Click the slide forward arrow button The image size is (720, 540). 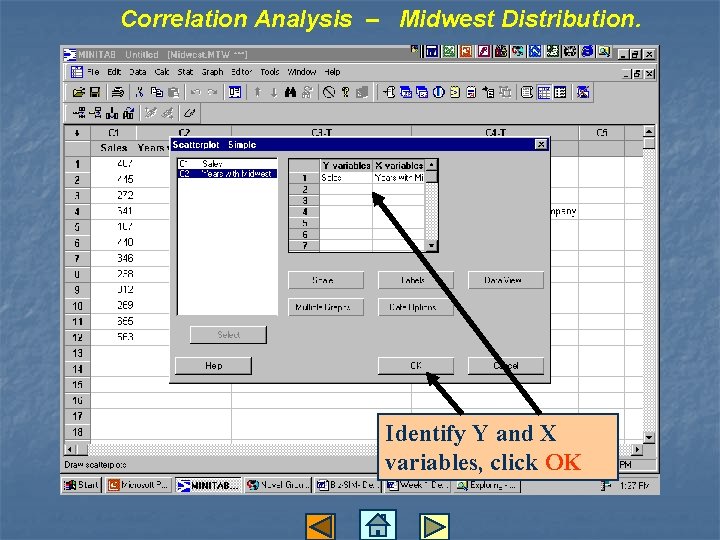434,526
